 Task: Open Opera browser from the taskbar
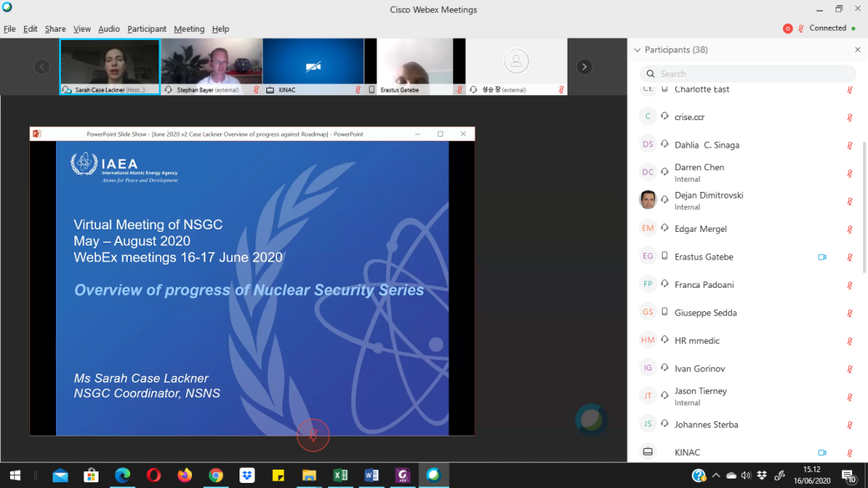coord(154,475)
